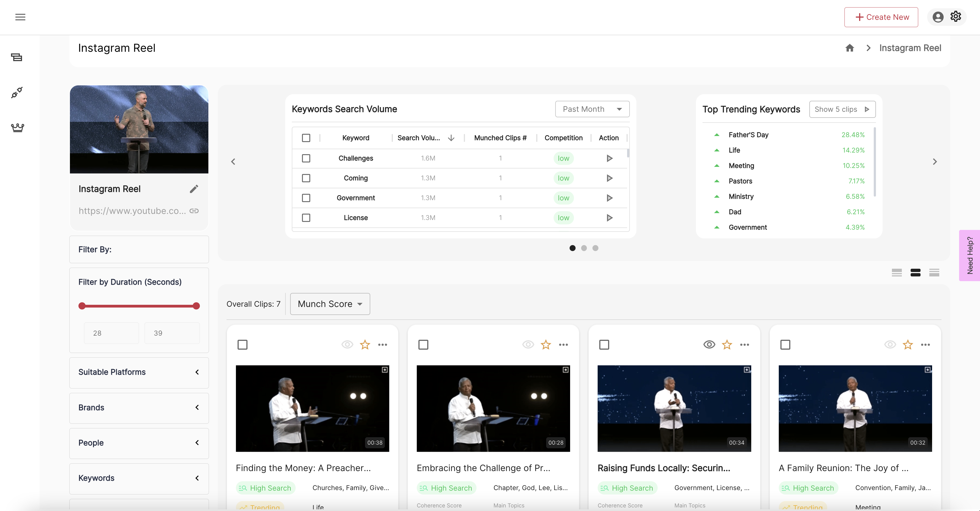Open the Past Month period dropdown
980x511 pixels.
pyautogui.click(x=592, y=109)
